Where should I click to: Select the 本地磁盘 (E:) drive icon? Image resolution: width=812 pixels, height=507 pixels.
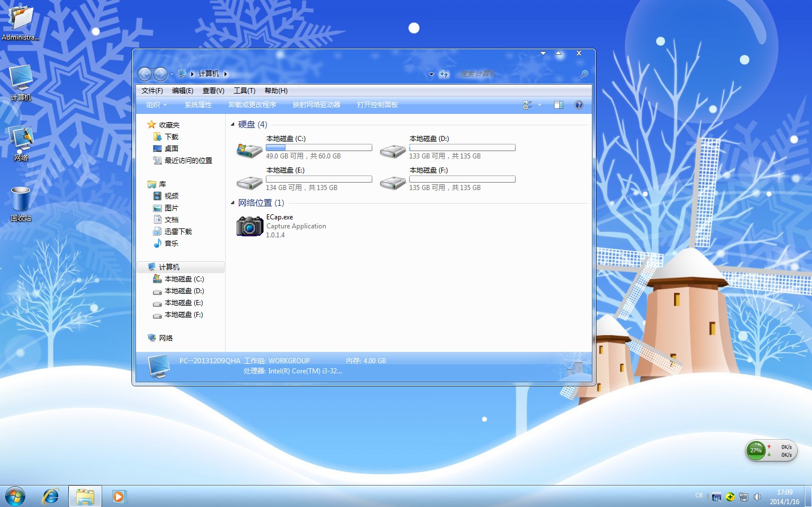(249, 183)
